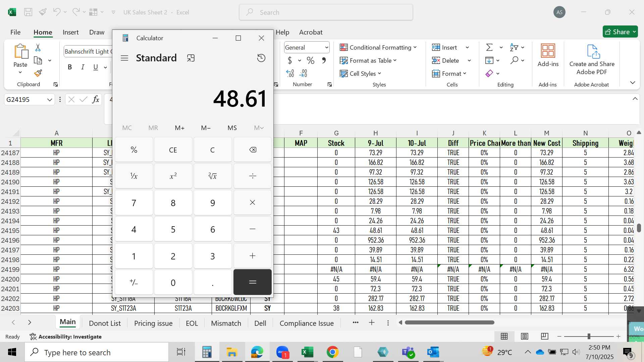Expand the formula bar chevron
Viewport: 644px width, 362px height.
[x=635, y=99]
